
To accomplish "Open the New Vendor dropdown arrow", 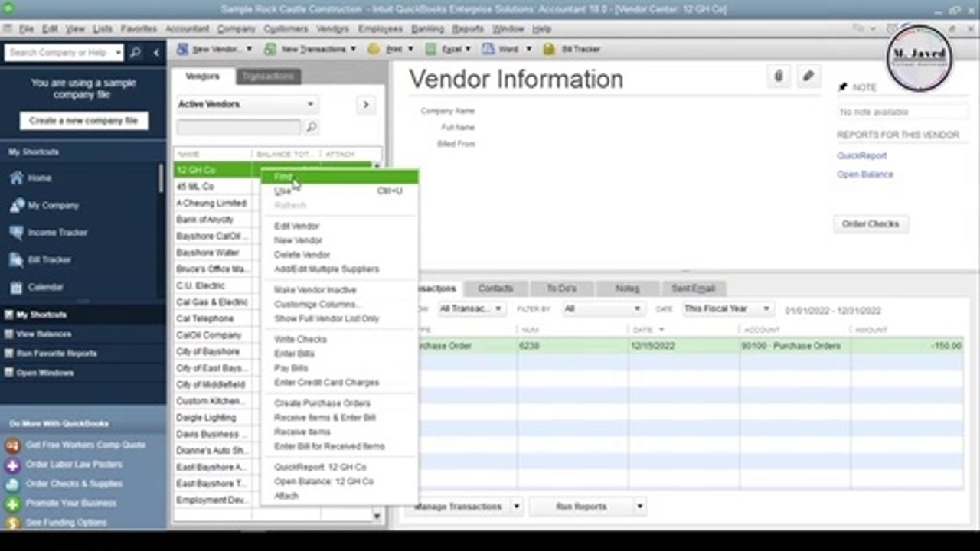I will tap(249, 49).
